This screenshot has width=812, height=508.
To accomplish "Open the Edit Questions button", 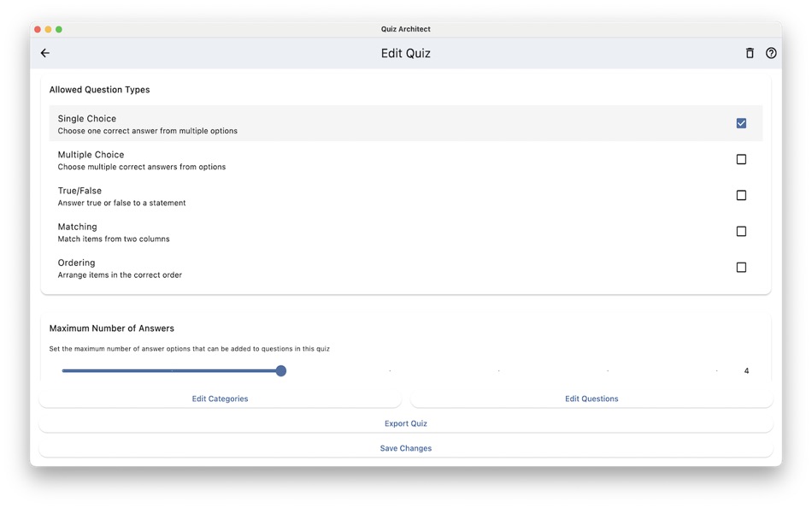I will click(591, 399).
